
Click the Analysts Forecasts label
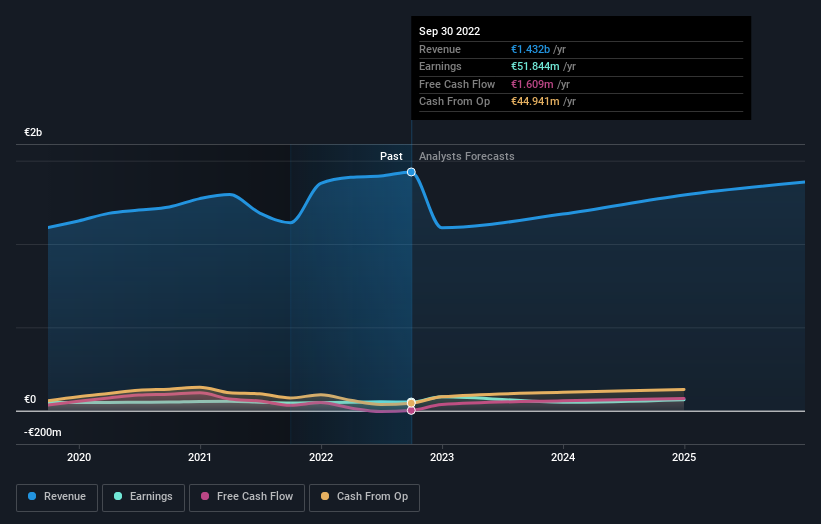(467, 157)
